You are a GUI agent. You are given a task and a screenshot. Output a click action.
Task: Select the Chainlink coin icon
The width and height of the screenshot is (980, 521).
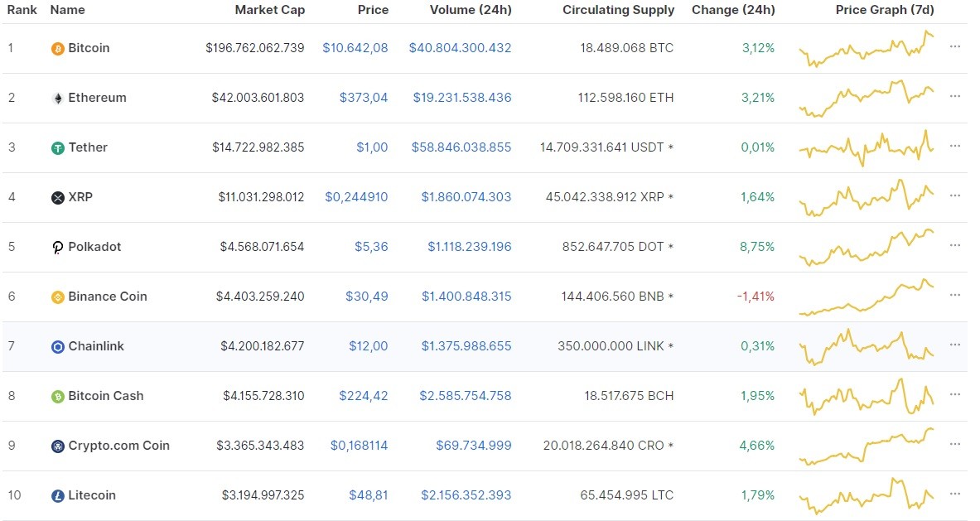[56, 346]
